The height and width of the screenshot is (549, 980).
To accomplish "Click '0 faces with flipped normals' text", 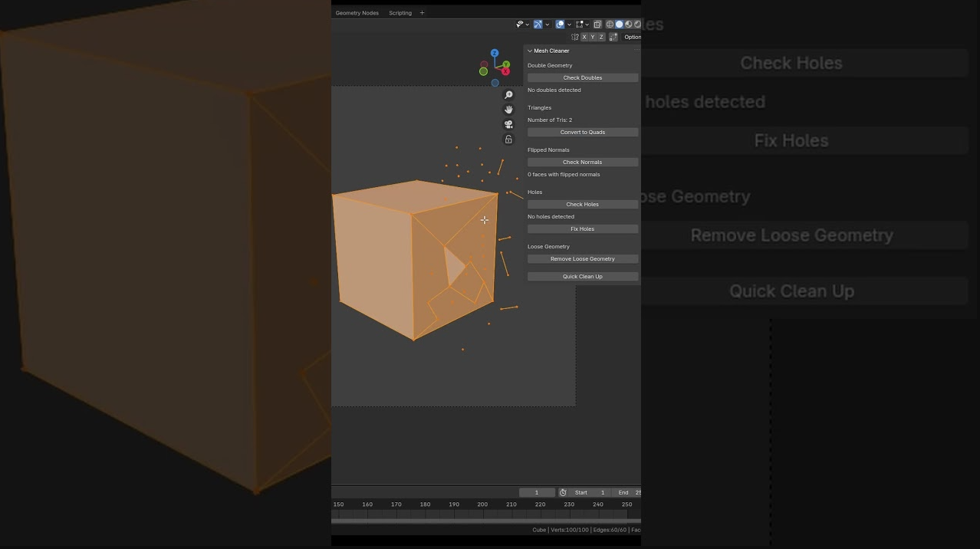I will click(x=564, y=174).
